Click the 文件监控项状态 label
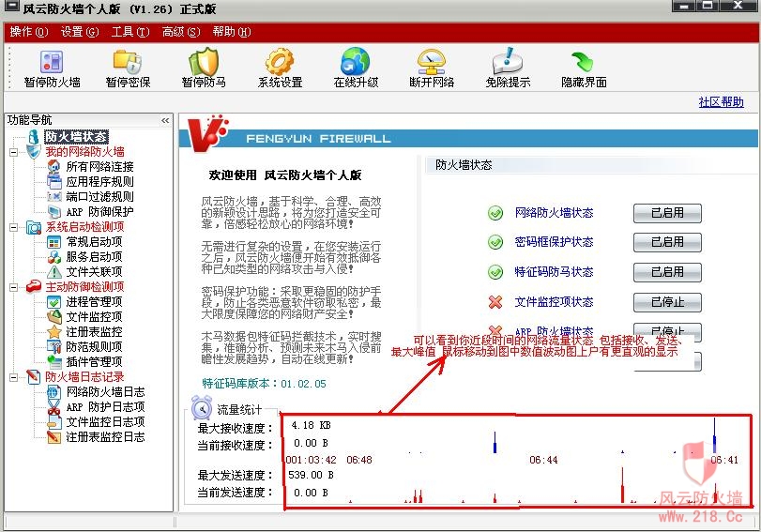 pos(554,302)
